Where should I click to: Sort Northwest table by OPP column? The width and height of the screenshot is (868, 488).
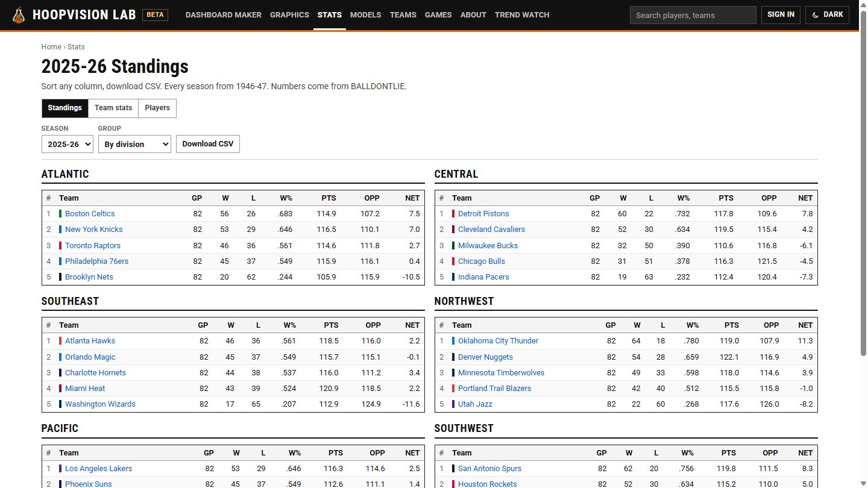click(x=771, y=325)
